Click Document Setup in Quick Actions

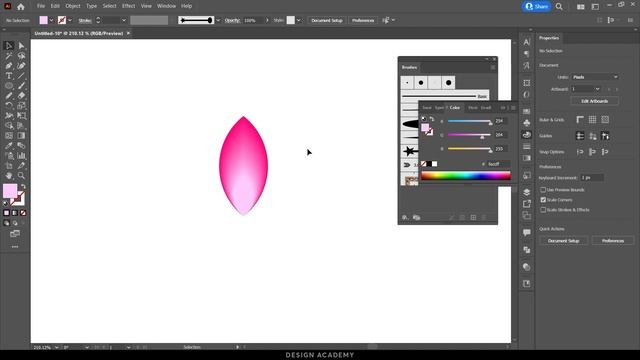(563, 241)
